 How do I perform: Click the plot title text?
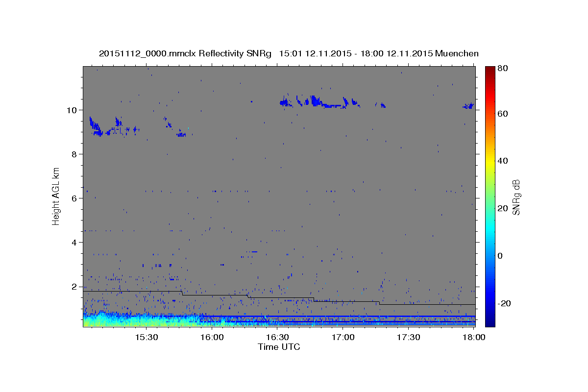tap(289, 53)
